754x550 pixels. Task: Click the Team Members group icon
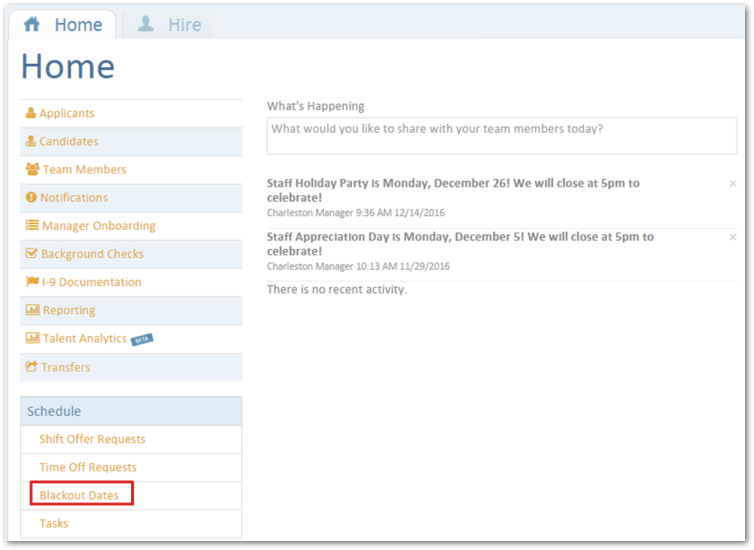click(x=33, y=169)
